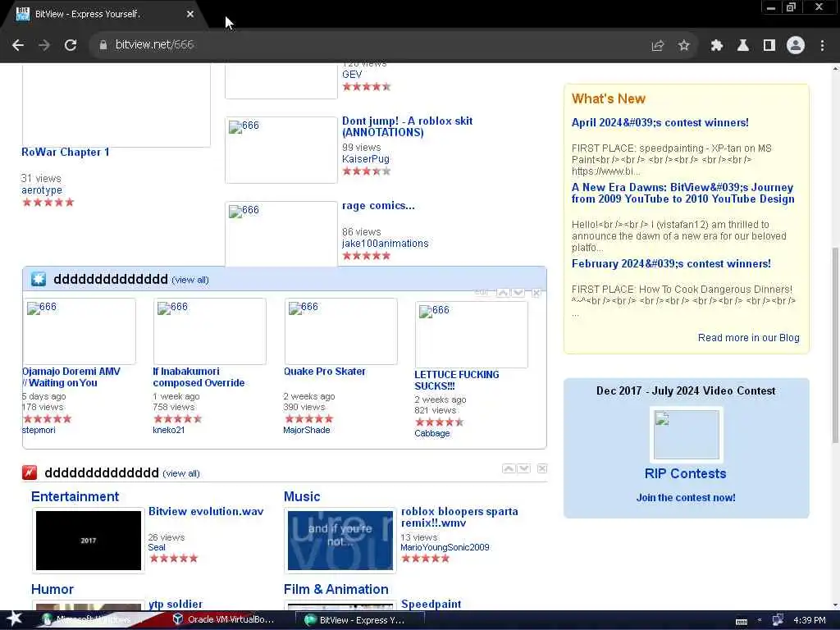Screen dimensions: 840x630
Task: Click the system tray network icon
Action: coord(778,620)
